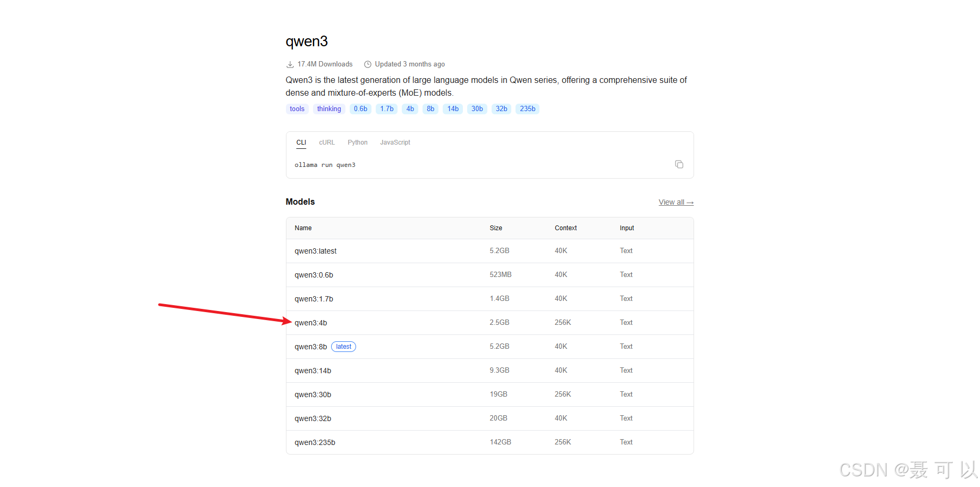The image size is (980, 487).
Task: Click the 17.4M Downloads text
Action: [325, 64]
